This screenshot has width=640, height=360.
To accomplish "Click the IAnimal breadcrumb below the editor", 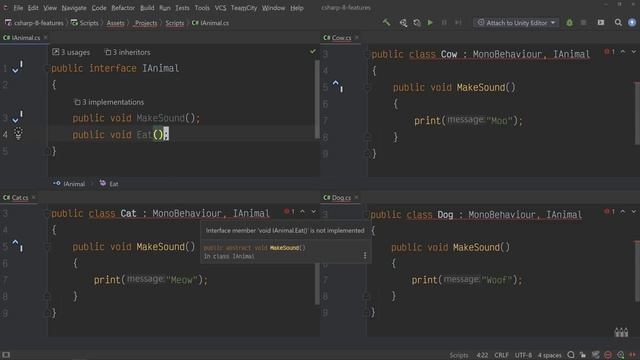I will coord(69,184).
